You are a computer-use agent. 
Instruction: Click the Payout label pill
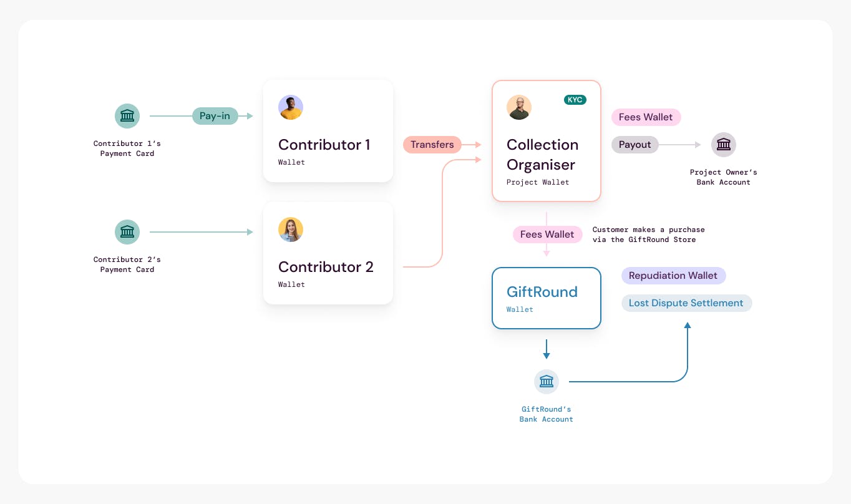[635, 145]
